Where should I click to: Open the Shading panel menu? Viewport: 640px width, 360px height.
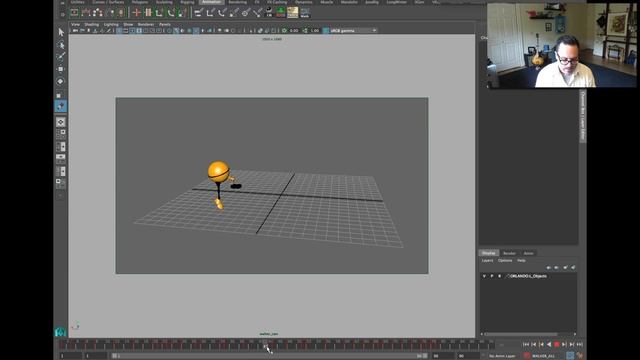point(91,24)
